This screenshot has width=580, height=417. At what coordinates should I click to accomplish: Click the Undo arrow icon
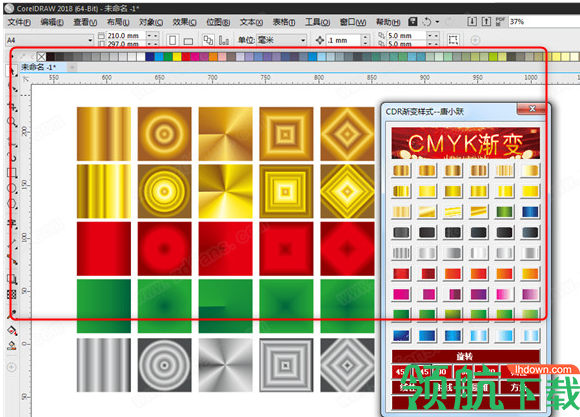coord(427,22)
